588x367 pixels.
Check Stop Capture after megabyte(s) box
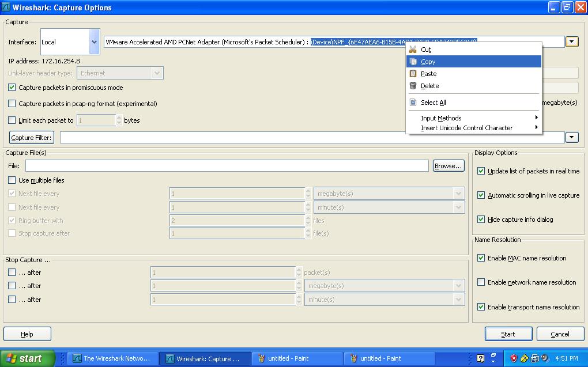tap(12, 286)
